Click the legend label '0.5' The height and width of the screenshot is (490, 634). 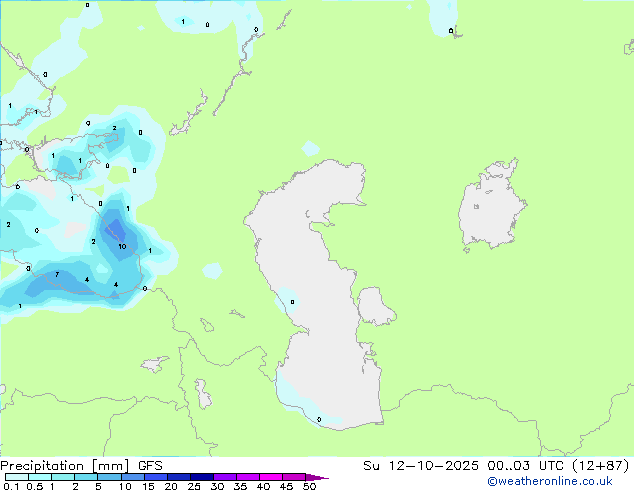pos(35,486)
